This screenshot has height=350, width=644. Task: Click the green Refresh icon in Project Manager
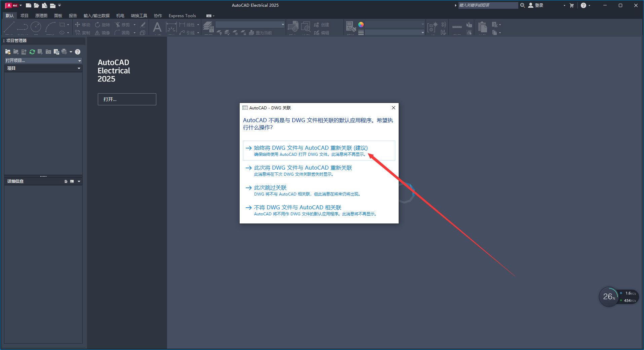32,52
